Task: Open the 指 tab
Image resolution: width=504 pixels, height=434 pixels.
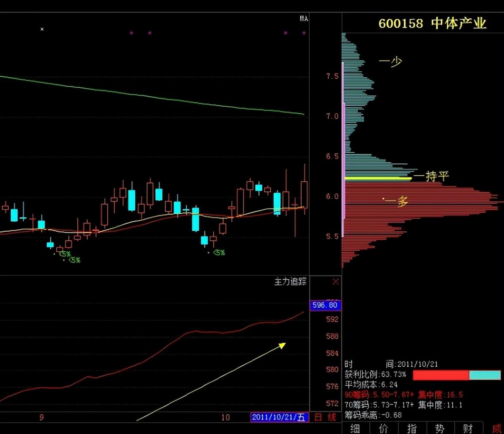Action: click(x=412, y=428)
